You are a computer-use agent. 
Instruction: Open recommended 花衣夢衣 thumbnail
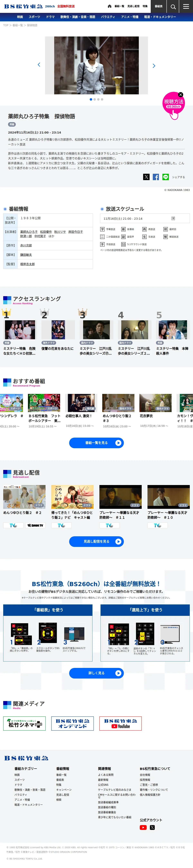(156, 403)
